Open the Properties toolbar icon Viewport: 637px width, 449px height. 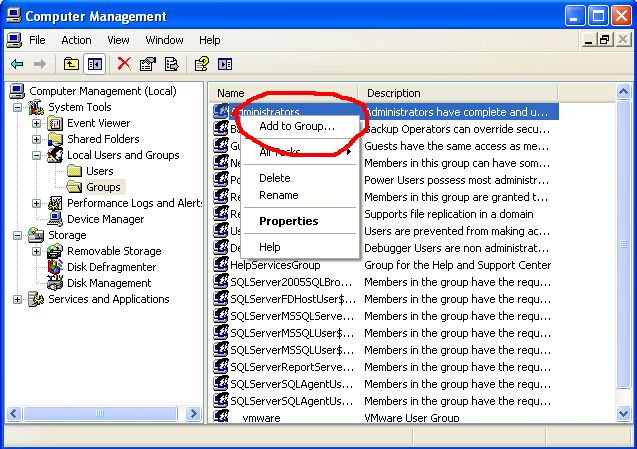coord(147,64)
